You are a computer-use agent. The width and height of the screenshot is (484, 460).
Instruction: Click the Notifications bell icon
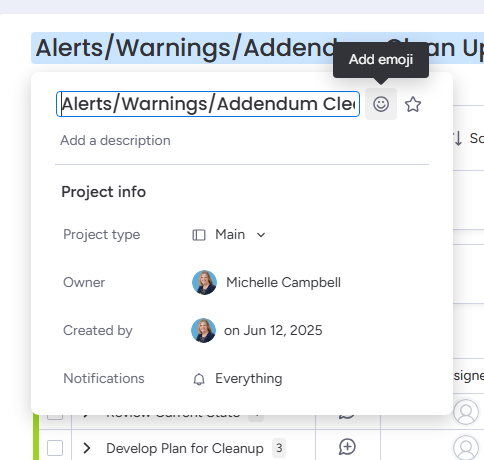coord(199,379)
